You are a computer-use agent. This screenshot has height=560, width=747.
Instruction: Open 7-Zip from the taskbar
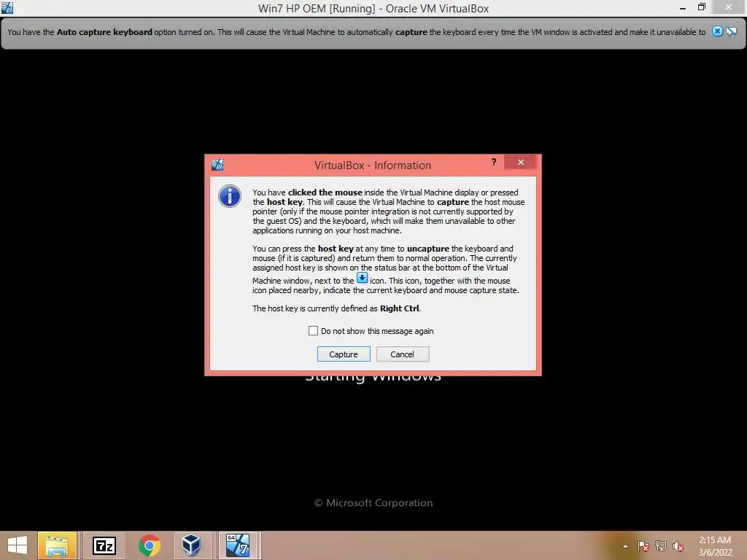104,545
